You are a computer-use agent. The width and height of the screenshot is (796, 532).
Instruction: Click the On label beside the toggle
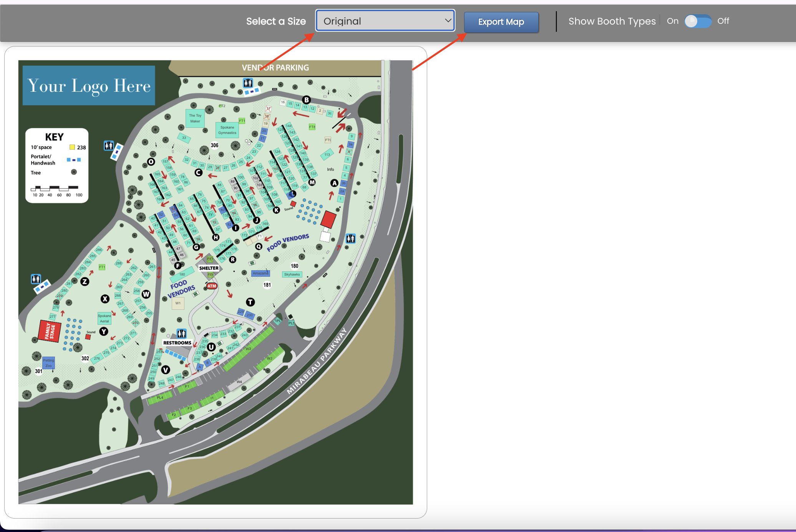[x=672, y=21]
